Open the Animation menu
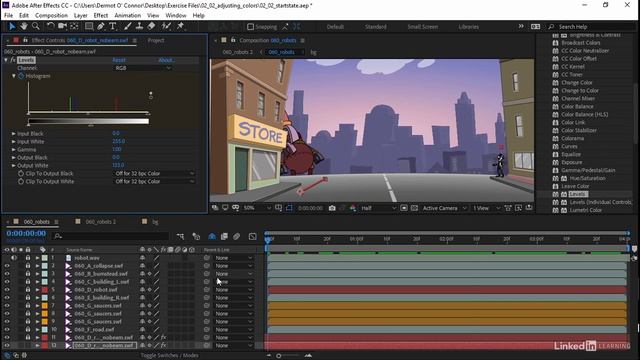The image size is (640, 360). (x=127, y=16)
